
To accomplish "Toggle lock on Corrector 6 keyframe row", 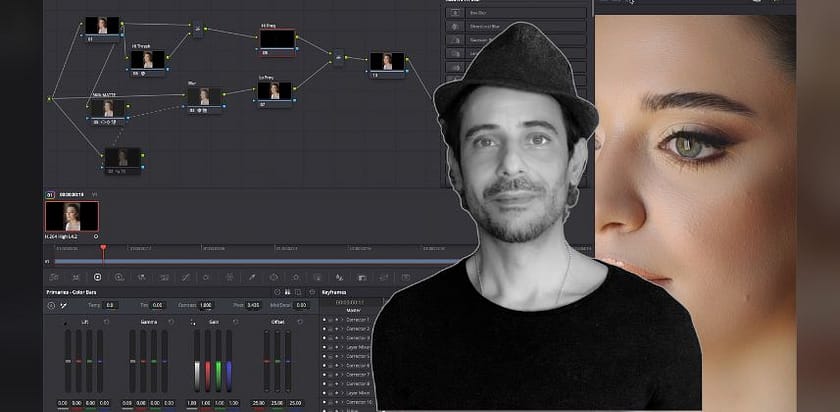I will pyautogui.click(x=331, y=365).
